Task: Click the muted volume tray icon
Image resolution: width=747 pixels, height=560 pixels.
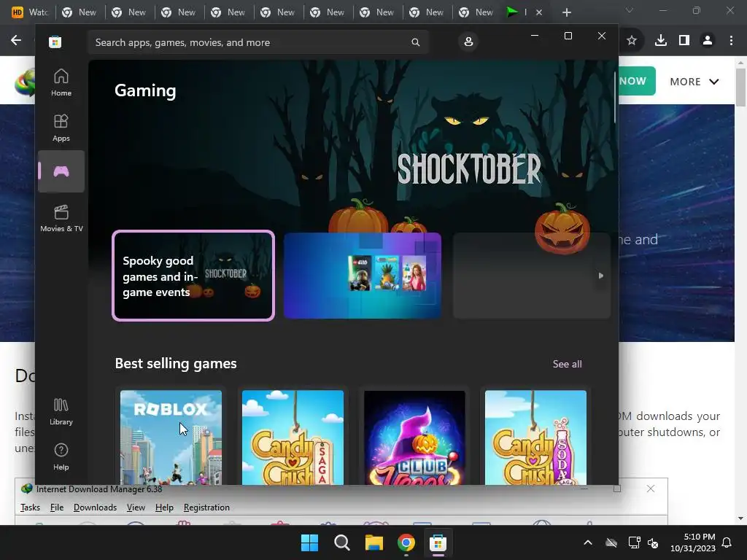Action: 653,542
